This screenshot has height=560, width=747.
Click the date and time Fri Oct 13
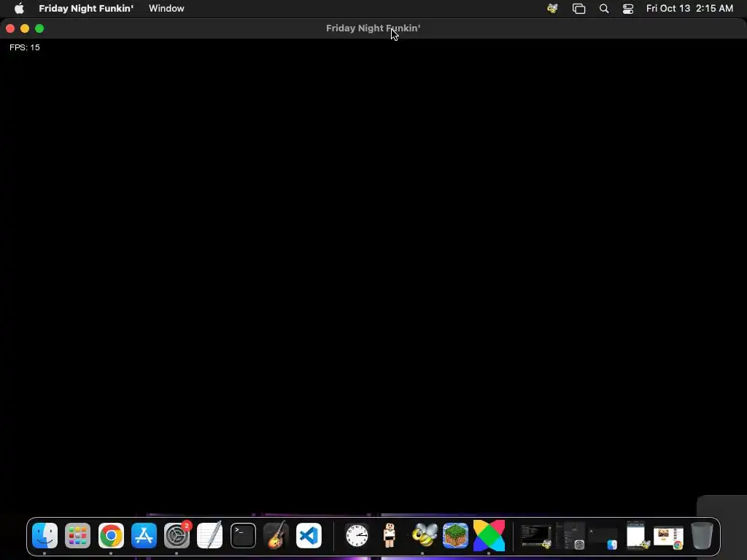[689, 9]
